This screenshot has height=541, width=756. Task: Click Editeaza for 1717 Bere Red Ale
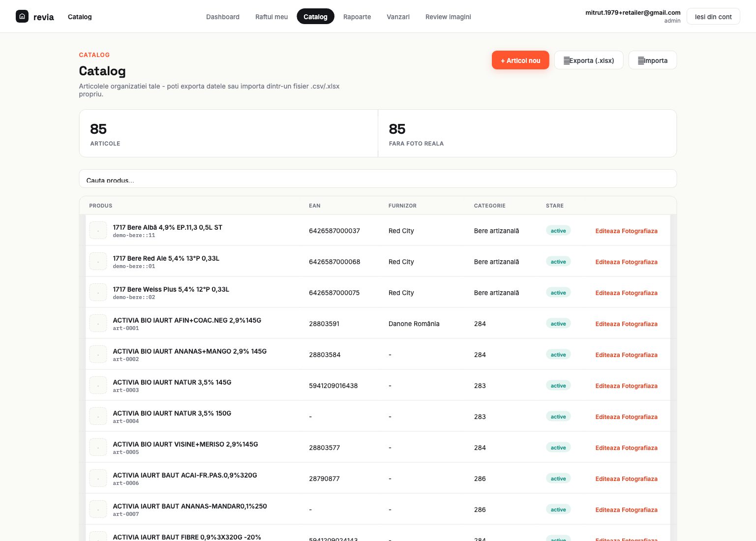607,262
